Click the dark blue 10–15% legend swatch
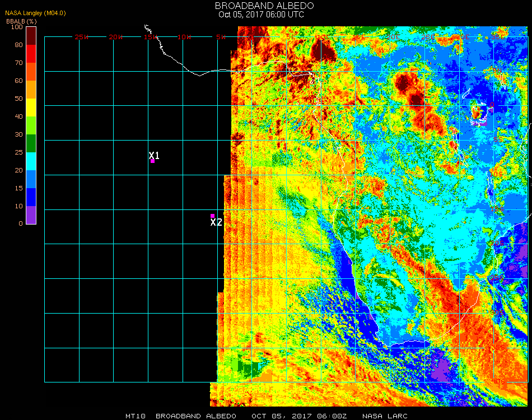 pyautogui.click(x=31, y=197)
